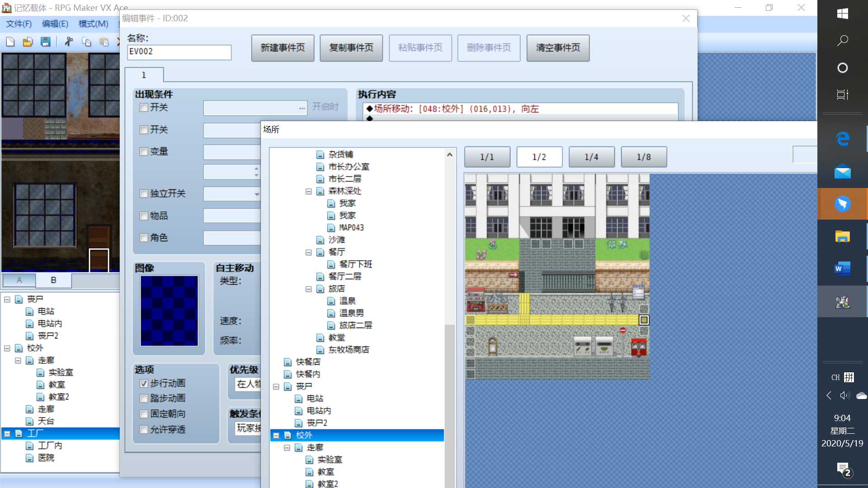
Task: Click the 清空事件页 button
Action: point(558,48)
